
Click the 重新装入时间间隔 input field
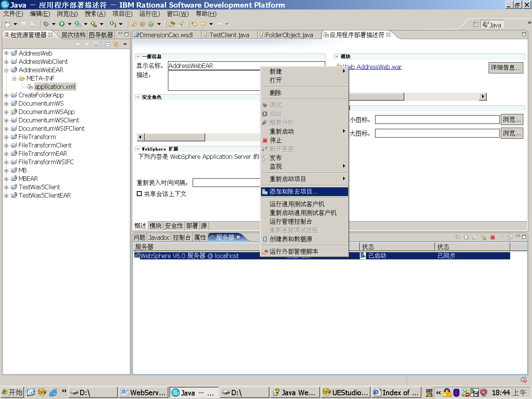click(x=226, y=183)
